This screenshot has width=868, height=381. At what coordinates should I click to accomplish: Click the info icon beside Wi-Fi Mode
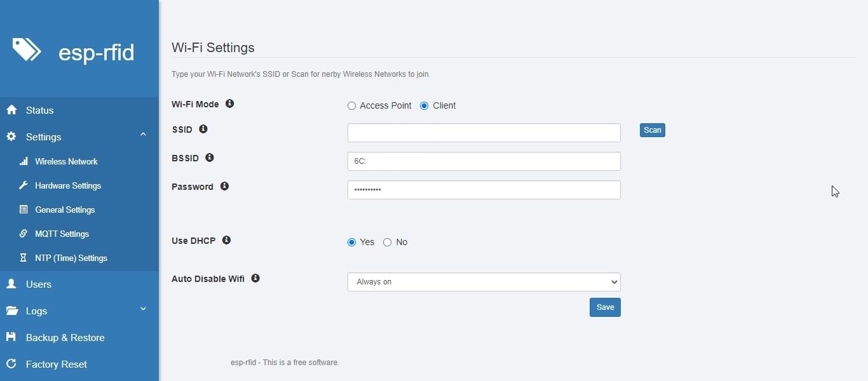[230, 104]
